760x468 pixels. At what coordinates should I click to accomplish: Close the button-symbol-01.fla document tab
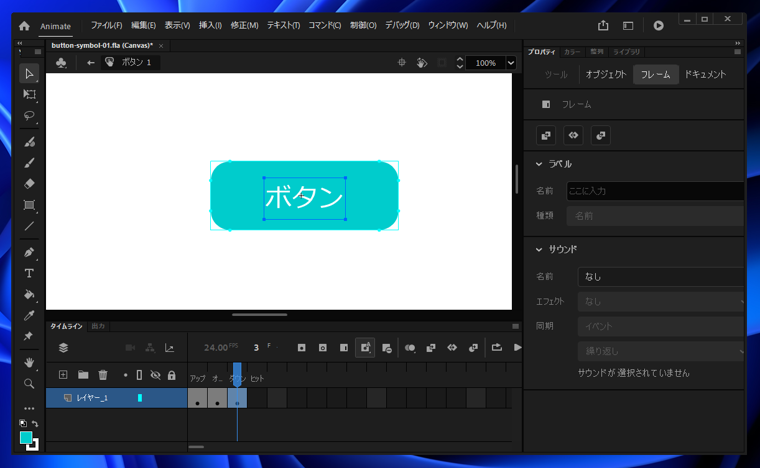click(161, 46)
